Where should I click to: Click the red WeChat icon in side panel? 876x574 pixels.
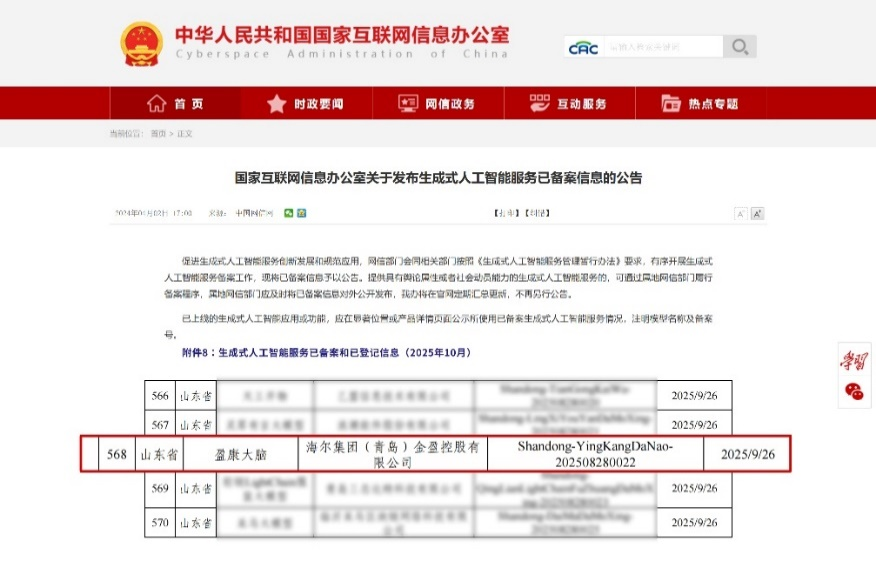point(854,391)
